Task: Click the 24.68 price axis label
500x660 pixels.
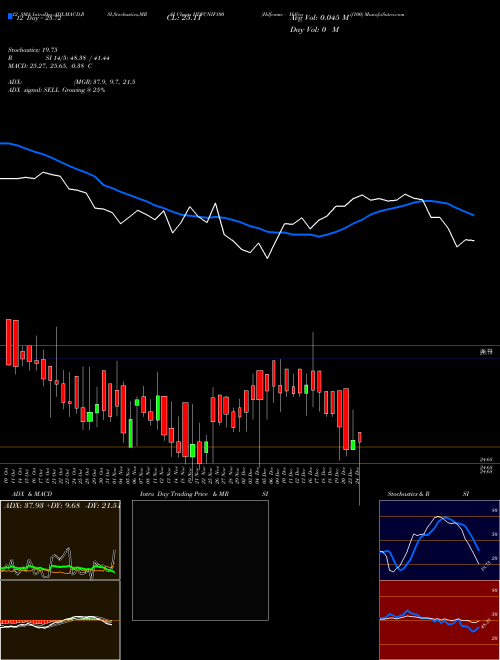Action: (486, 460)
